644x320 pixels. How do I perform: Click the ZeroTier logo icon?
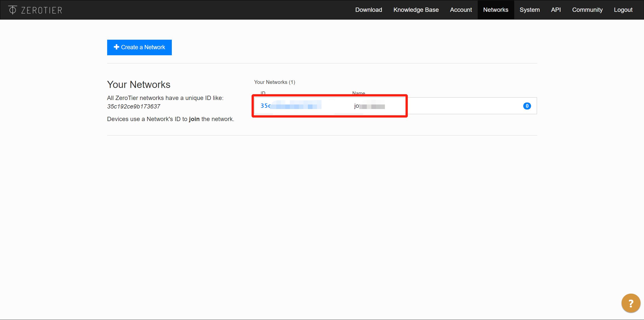coord(12,10)
